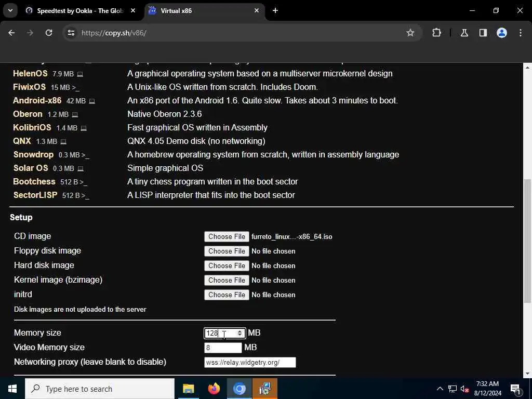
Task: Launch KolibriOS
Action: click(32, 128)
